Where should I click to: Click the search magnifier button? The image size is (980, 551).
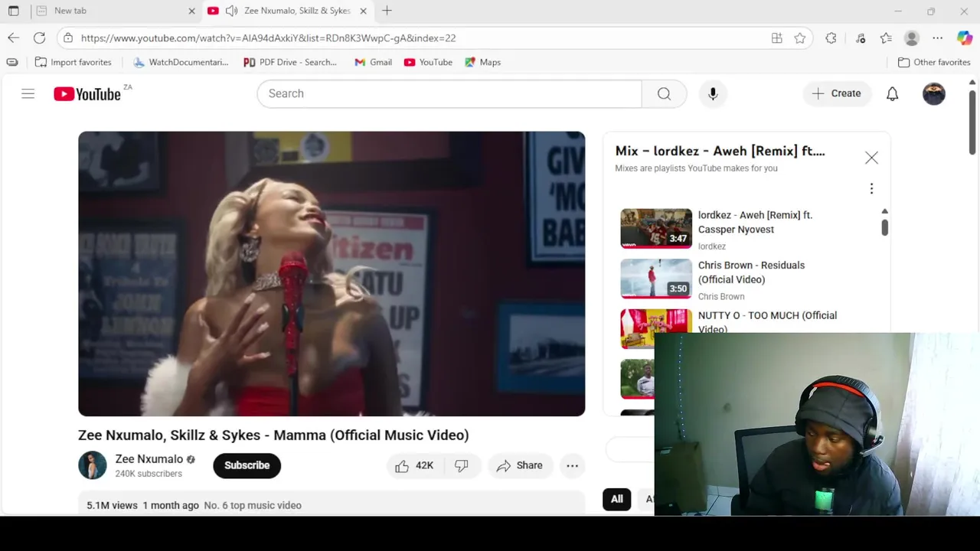pos(664,93)
